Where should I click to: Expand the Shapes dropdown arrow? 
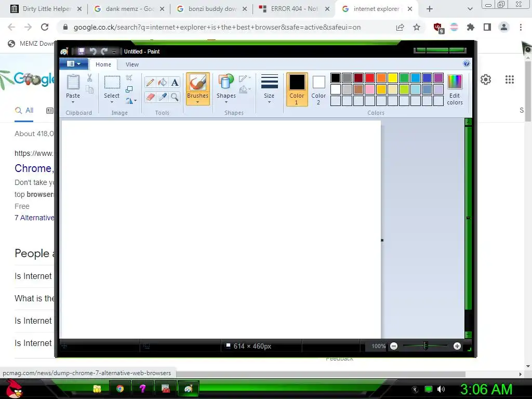tap(226, 102)
